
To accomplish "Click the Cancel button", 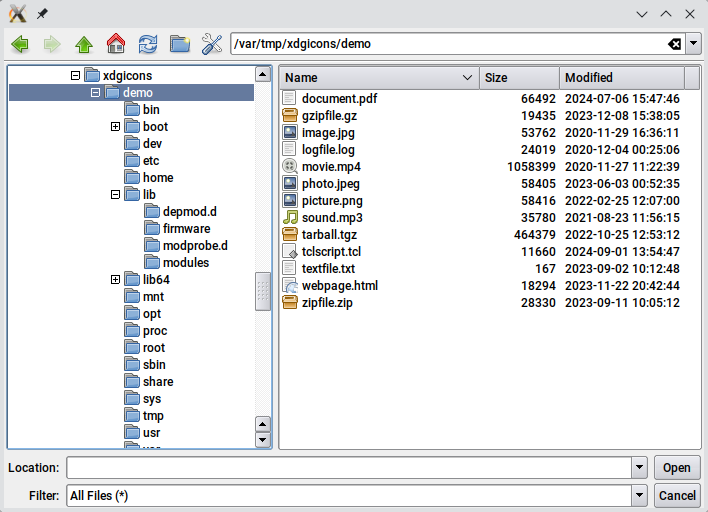I will tap(677, 495).
